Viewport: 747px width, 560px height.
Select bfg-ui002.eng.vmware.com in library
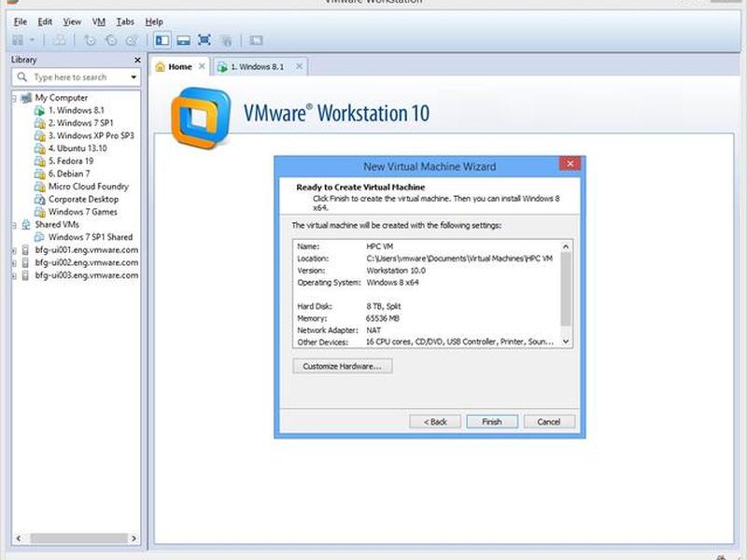pyautogui.click(x=87, y=263)
